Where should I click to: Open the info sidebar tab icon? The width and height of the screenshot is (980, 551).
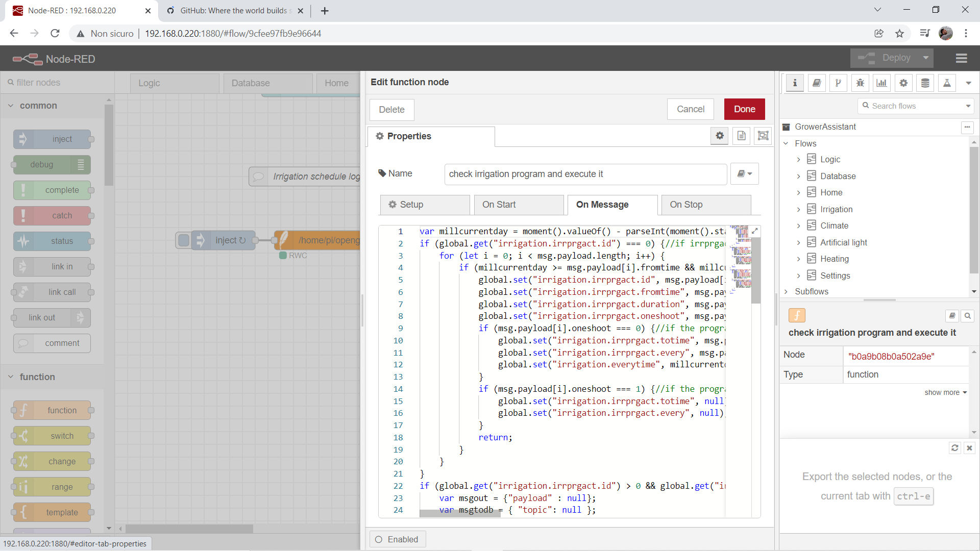795,83
